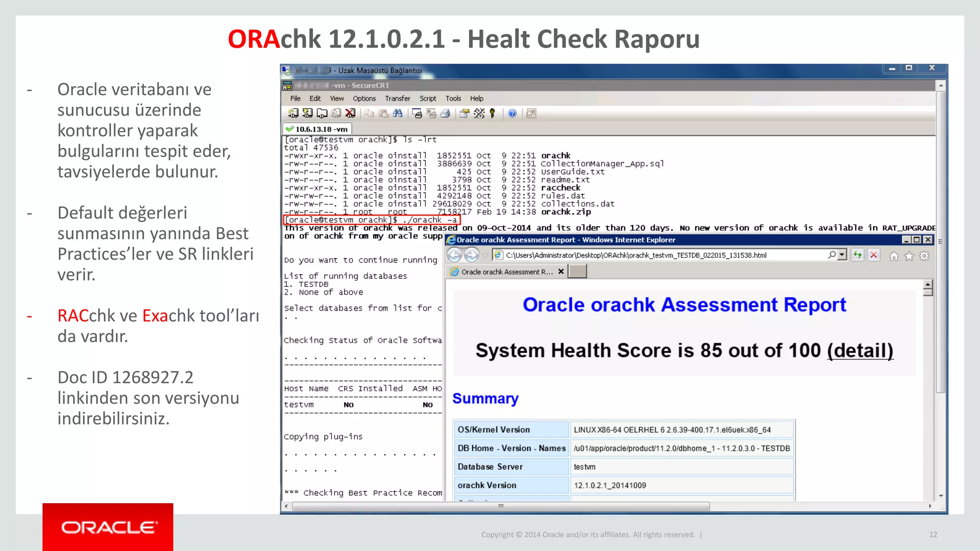Click the rules.dat file name in terminal
The width and height of the screenshot is (980, 551).
click(563, 196)
